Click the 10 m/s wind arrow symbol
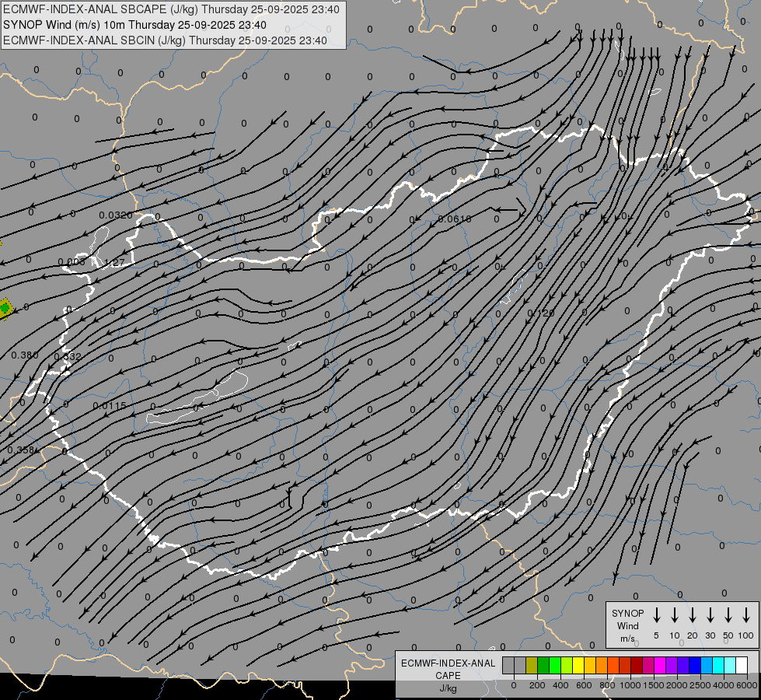The image size is (761, 700). tap(675, 615)
